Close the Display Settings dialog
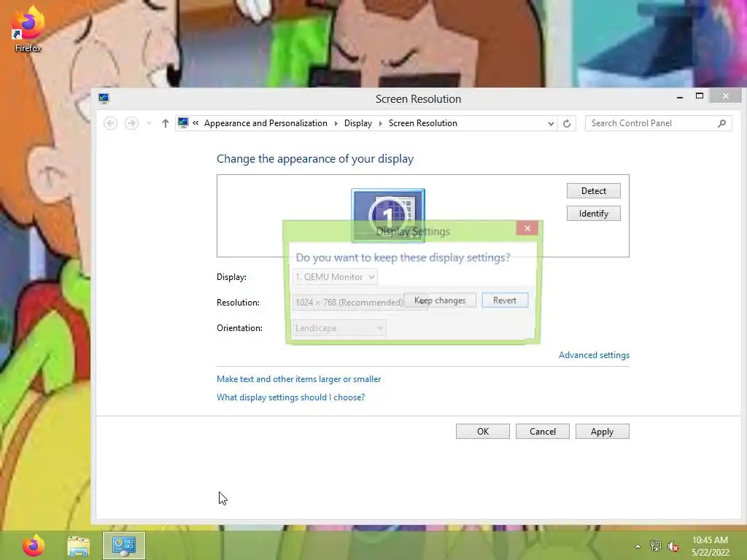The image size is (747, 560). click(x=527, y=228)
